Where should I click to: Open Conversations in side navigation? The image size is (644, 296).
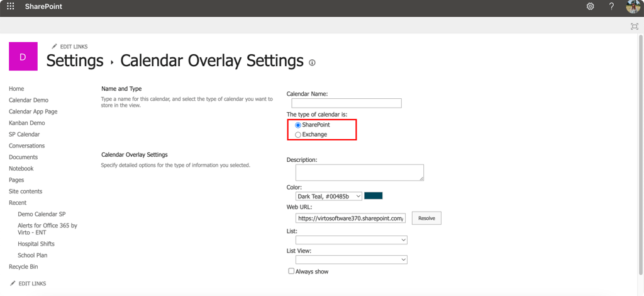coord(26,145)
